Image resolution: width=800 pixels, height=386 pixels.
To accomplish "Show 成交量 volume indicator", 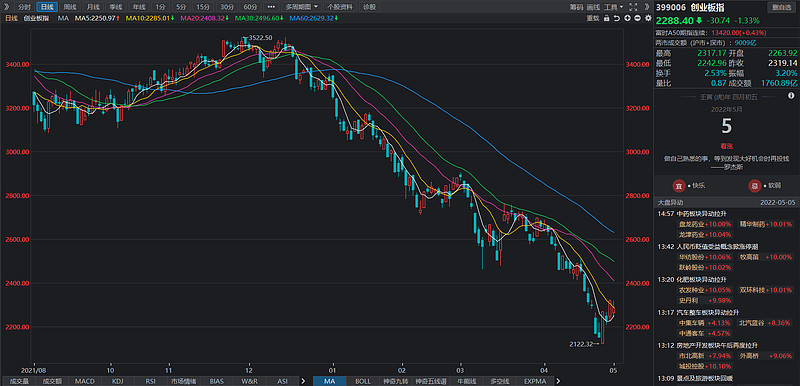I will pyautogui.click(x=18, y=381).
